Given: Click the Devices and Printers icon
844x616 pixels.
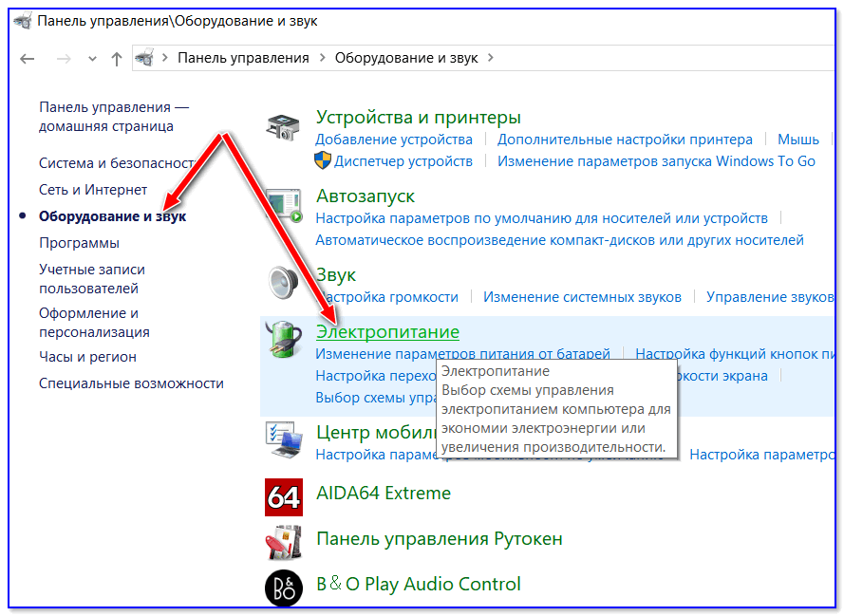Looking at the screenshot, I should click(284, 128).
